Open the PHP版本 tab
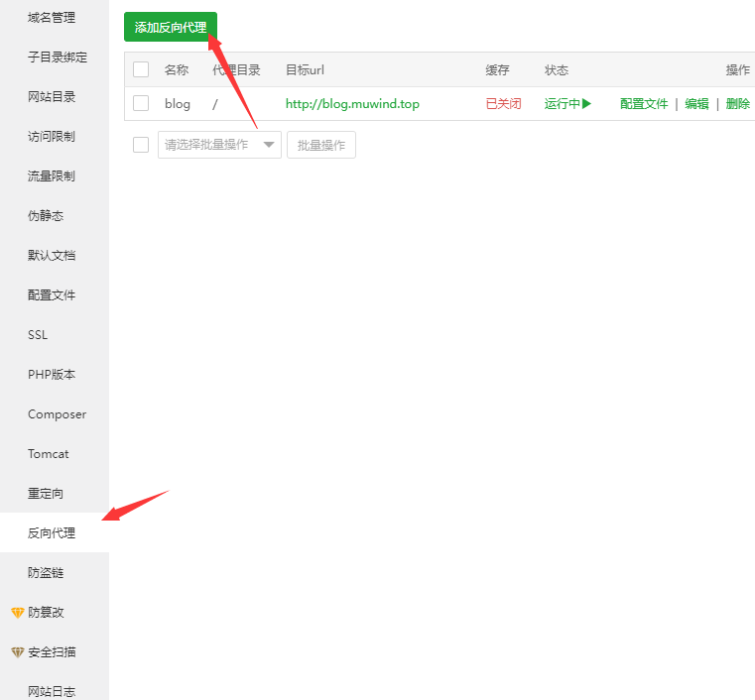The height and width of the screenshot is (700, 755). pyautogui.click(x=52, y=375)
